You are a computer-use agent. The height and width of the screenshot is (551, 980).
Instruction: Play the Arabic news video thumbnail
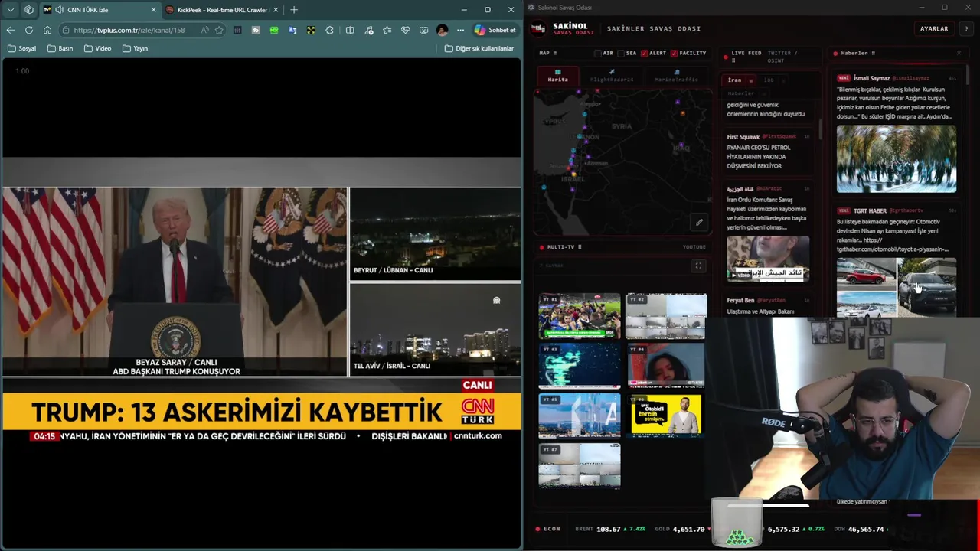768,259
